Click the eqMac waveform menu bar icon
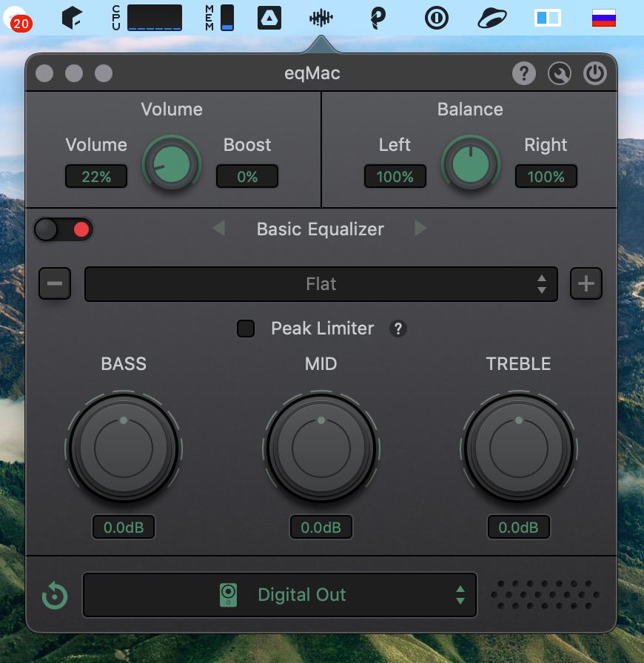Viewport: 644px width, 663px height. [321, 18]
